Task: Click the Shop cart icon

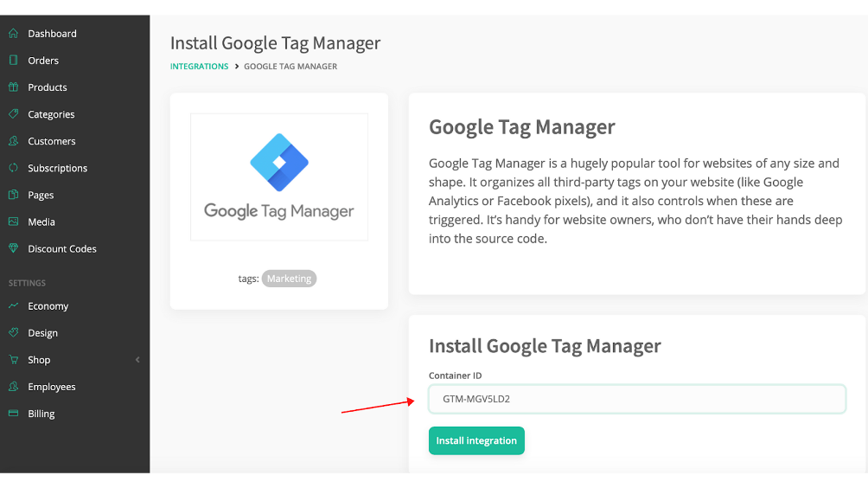Action: click(13, 359)
